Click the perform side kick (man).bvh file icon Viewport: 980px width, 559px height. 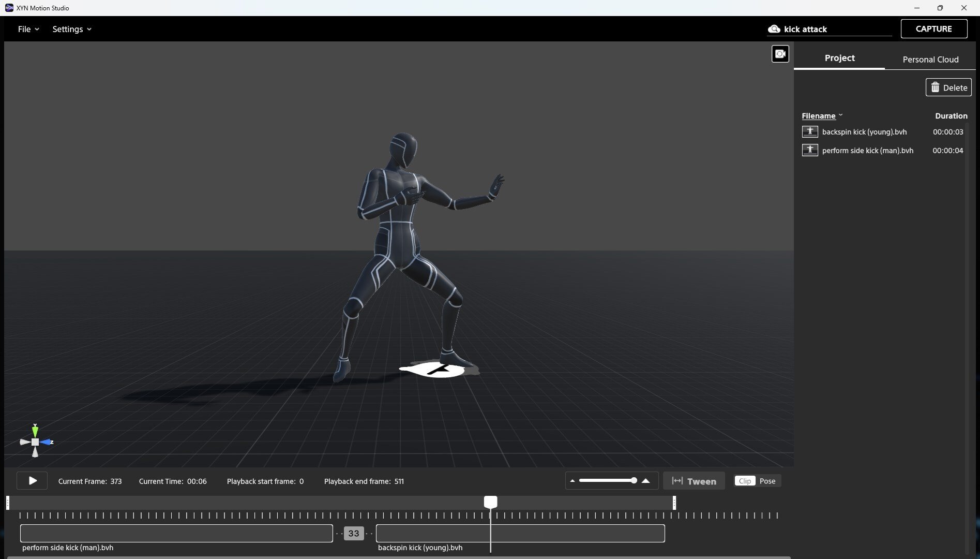pyautogui.click(x=809, y=151)
